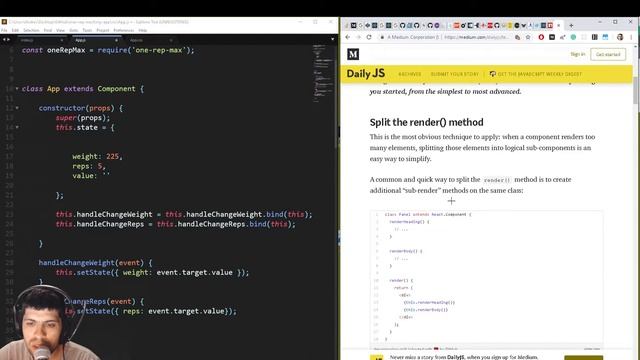Open SUBMIT YOUR STORY link
The width and height of the screenshot is (640, 360).
(x=454, y=74)
